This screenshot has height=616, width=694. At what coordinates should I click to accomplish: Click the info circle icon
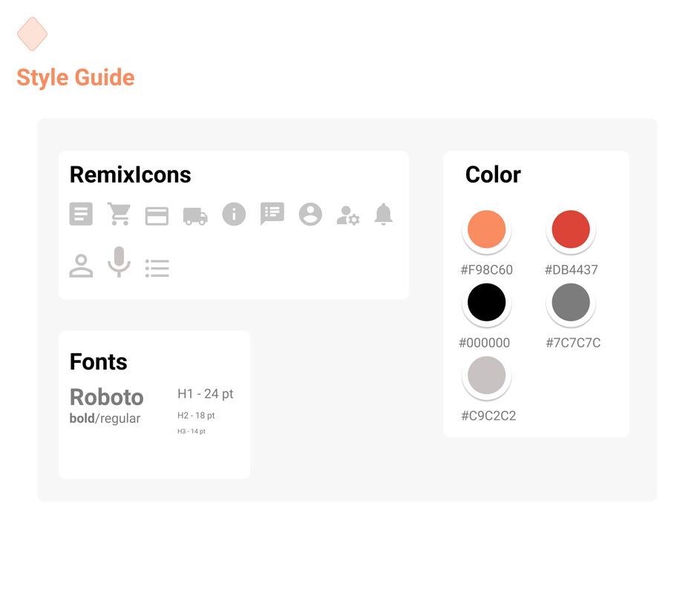[x=234, y=214]
